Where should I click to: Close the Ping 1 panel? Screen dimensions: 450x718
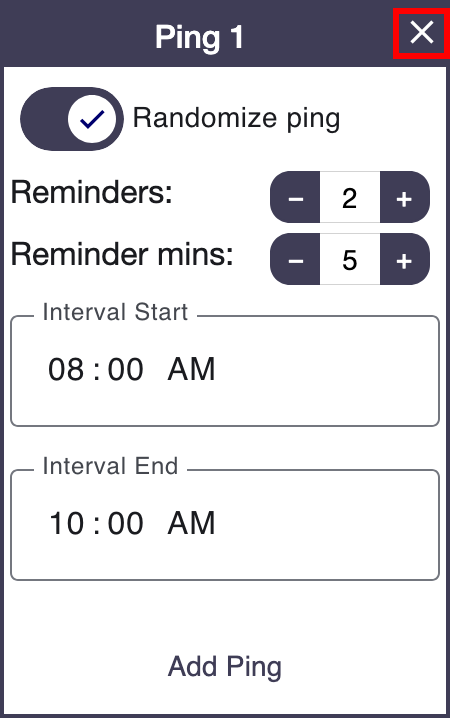[421, 33]
